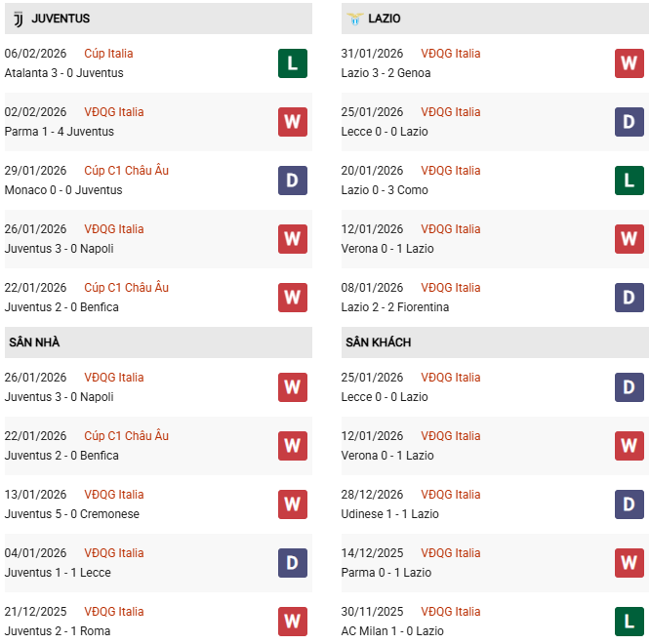The height and width of the screenshot is (644, 650).
Task: Click the L badge for Atalanta 3-0 Juventus
Action: [293, 63]
